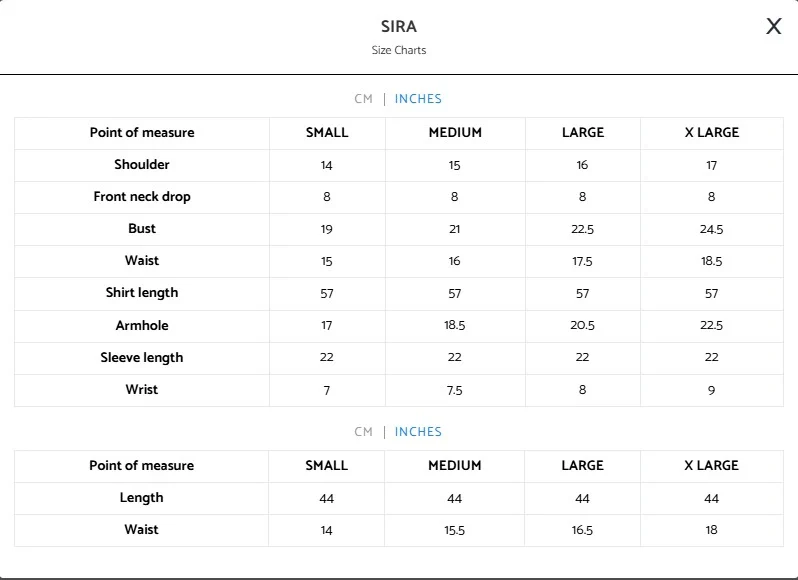
Task: Select INCHES above the lower table
Action: point(418,432)
